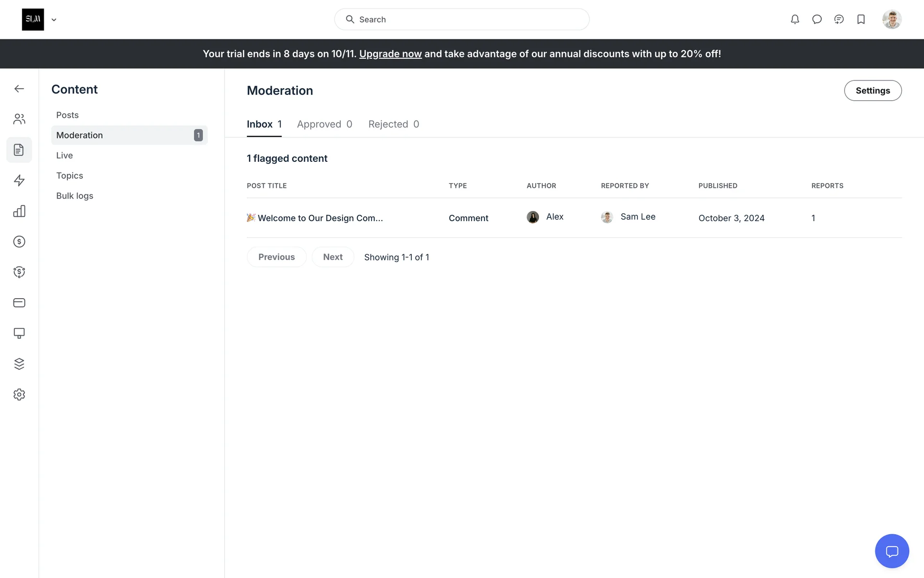Open the user profile avatar menu
Viewport: 924px width, 578px height.
tap(891, 19)
